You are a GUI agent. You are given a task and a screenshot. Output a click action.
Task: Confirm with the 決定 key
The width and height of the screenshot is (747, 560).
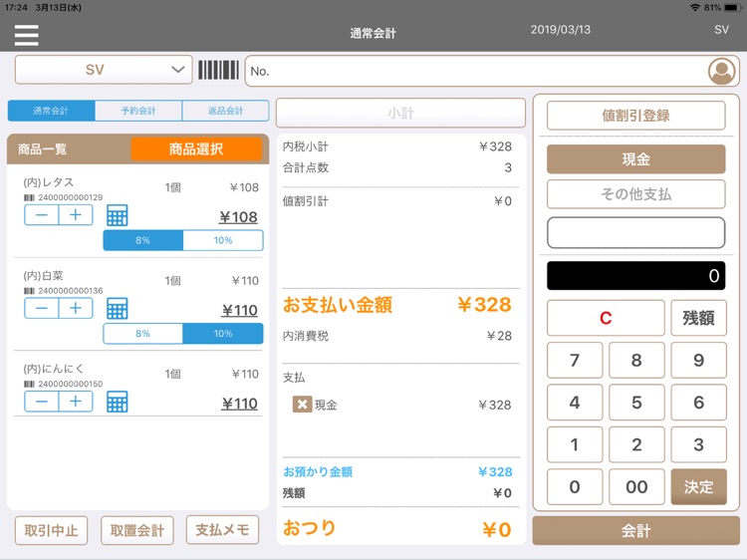698,486
